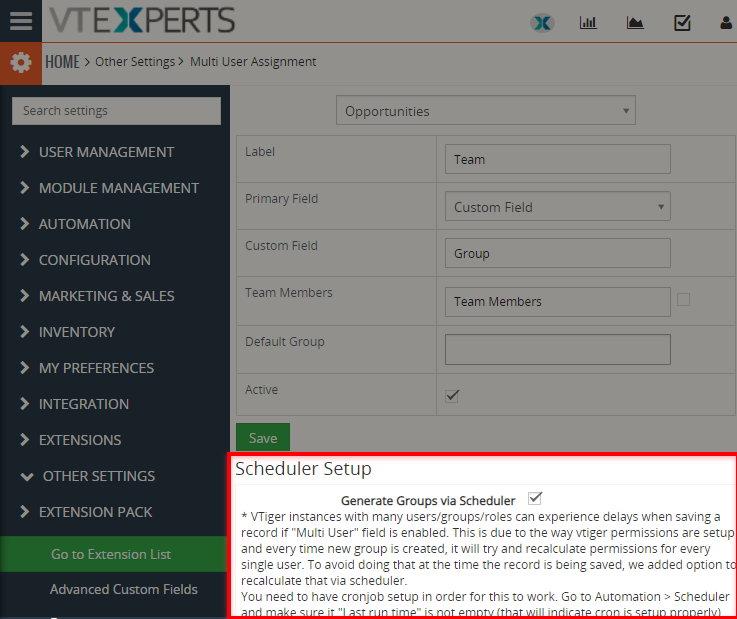The height and width of the screenshot is (619, 737).
Task: Open the Opportunities module dropdown
Action: click(486, 110)
